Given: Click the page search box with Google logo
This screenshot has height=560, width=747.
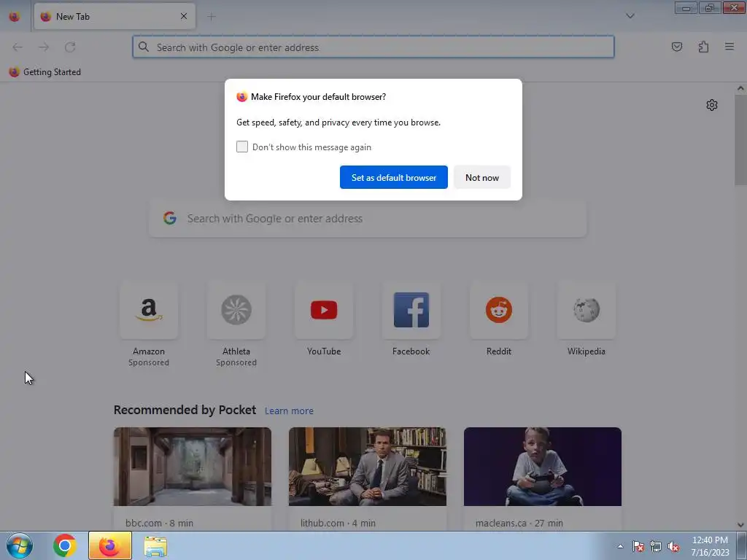Looking at the screenshot, I should (x=368, y=219).
